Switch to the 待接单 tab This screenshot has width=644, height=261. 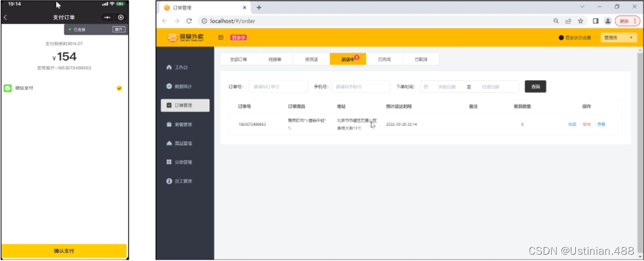(x=275, y=59)
